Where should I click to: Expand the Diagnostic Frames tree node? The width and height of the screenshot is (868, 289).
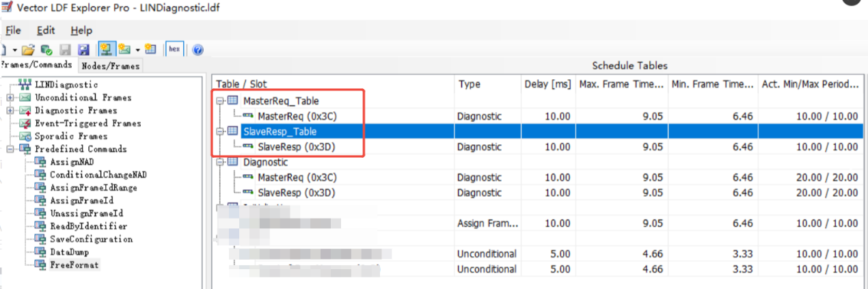(10, 111)
